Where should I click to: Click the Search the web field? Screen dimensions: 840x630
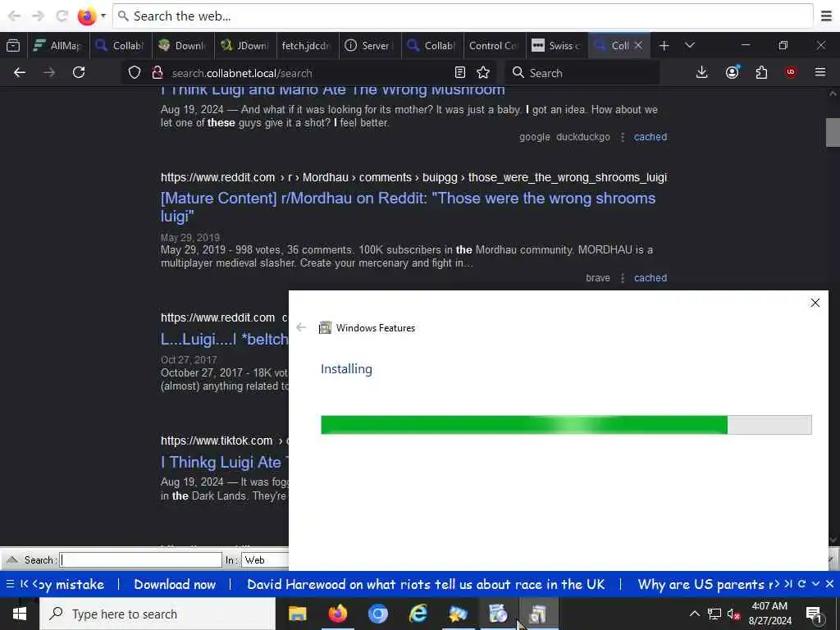(x=463, y=16)
